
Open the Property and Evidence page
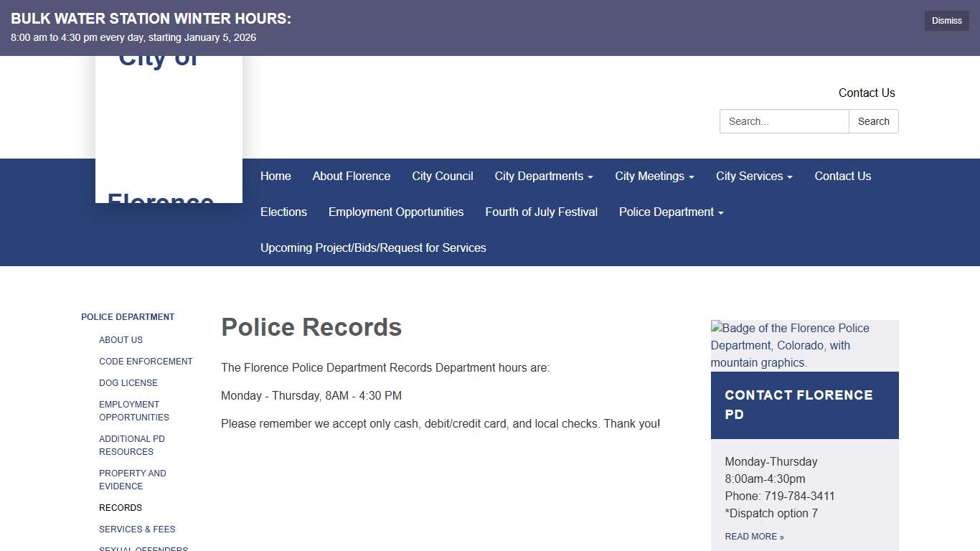pos(133,479)
